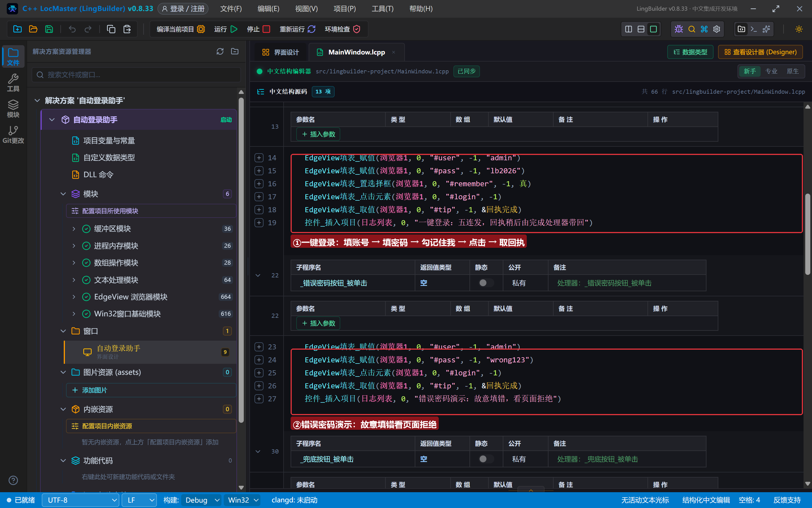812x508 pixels.
Task: Open the debug bug icon
Action: 679,29
